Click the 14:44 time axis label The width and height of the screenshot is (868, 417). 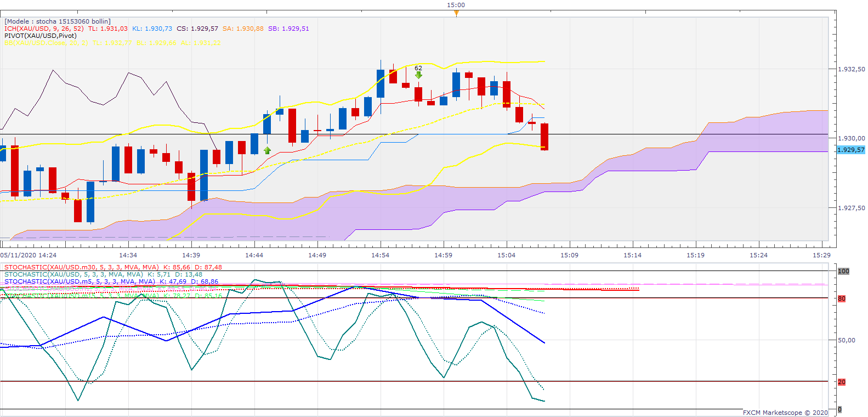[254, 255]
